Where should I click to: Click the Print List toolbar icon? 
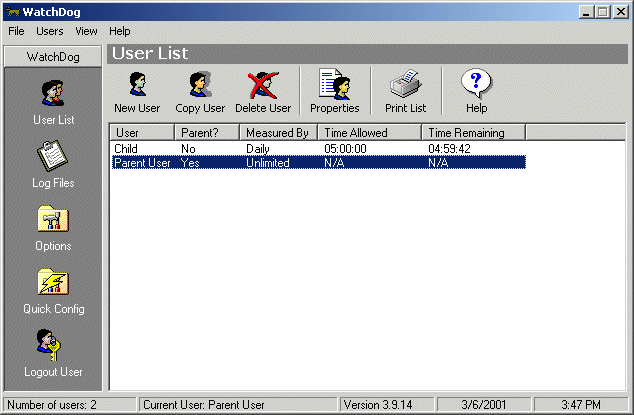click(x=406, y=83)
